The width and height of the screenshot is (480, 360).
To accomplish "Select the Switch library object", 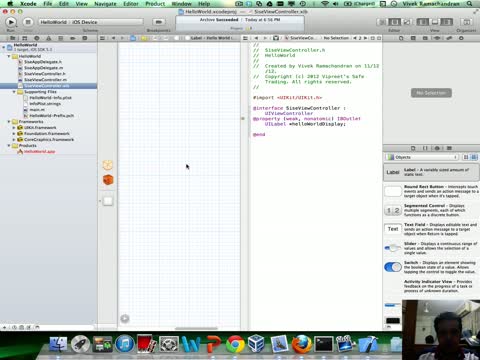I will [x=431, y=267].
